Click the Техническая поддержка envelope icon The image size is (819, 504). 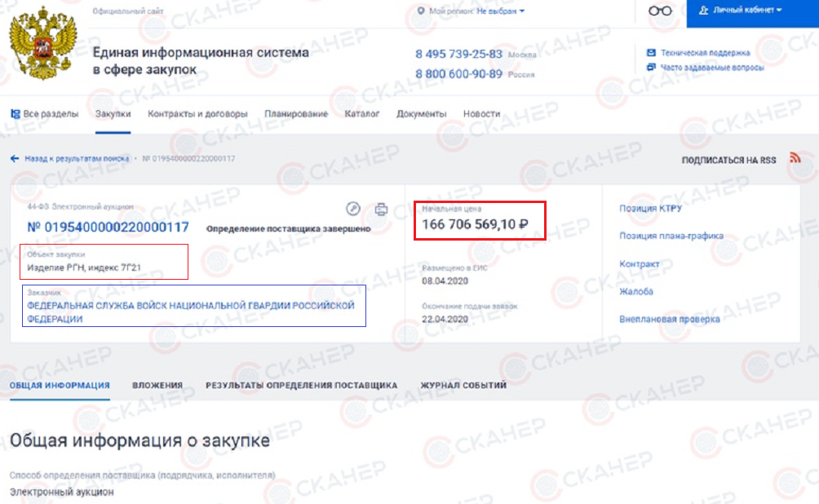(651, 53)
